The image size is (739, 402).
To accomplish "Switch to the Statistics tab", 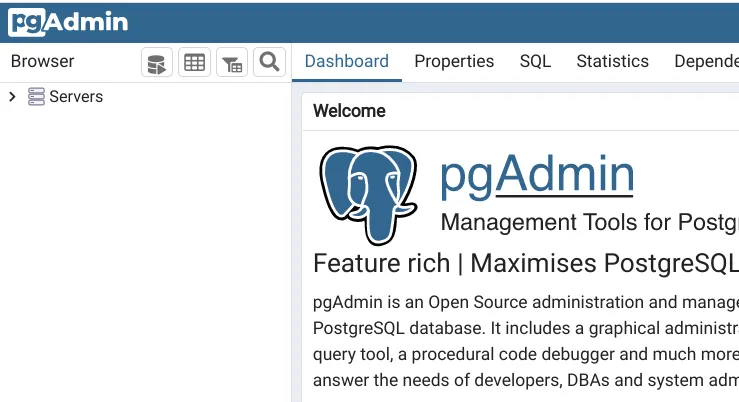I will tap(612, 61).
